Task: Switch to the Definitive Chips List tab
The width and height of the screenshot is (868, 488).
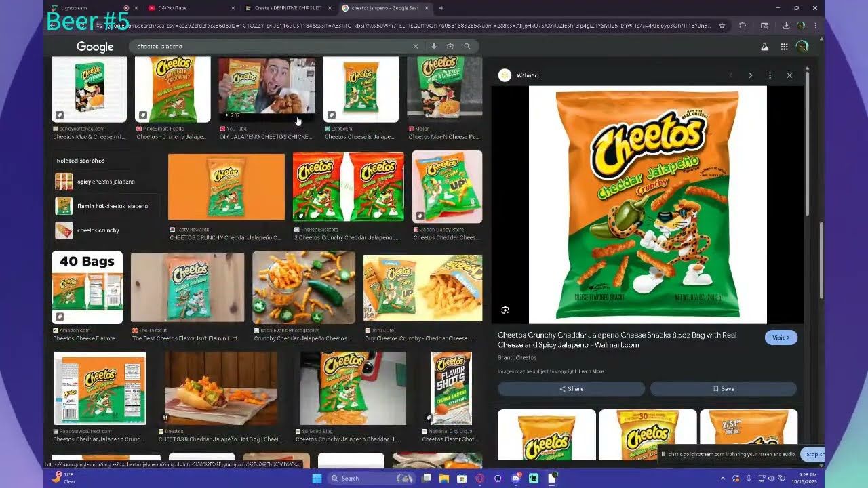Action: (288, 8)
